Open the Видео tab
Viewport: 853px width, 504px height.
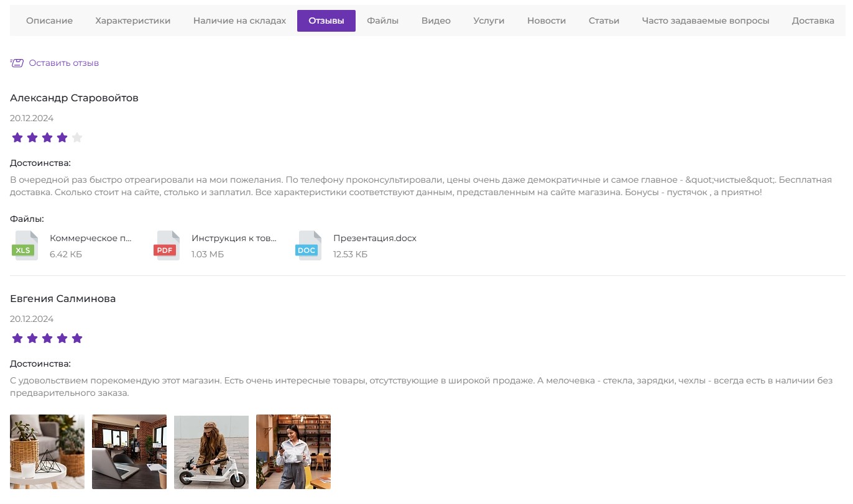[436, 21]
